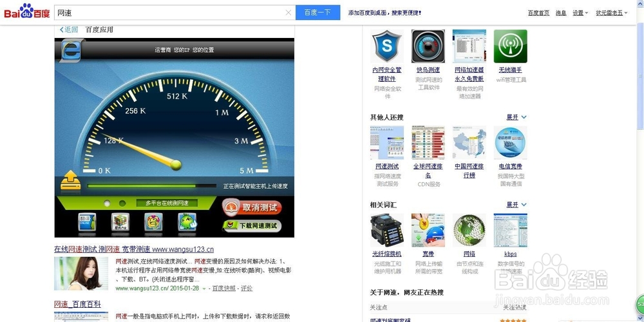Expand the 相关词汇 section with 展开
The height and width of the screenshot is (322, 644).
coord(512,205)
